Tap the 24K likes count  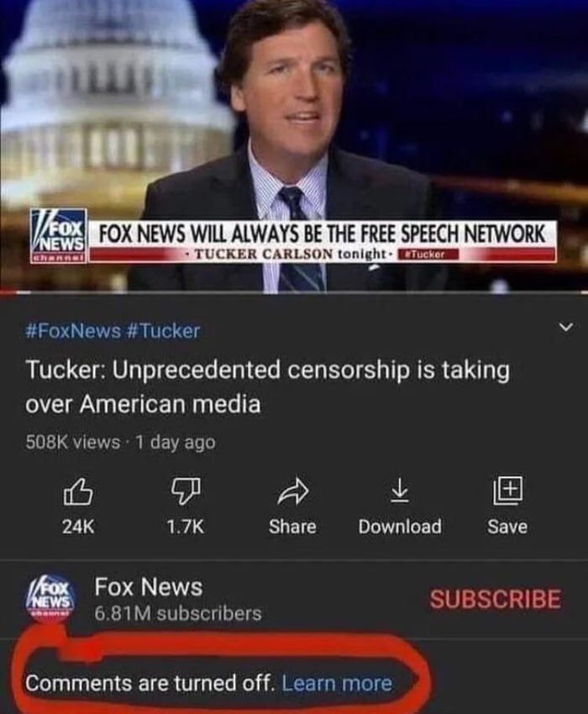(x=78, y=527)
